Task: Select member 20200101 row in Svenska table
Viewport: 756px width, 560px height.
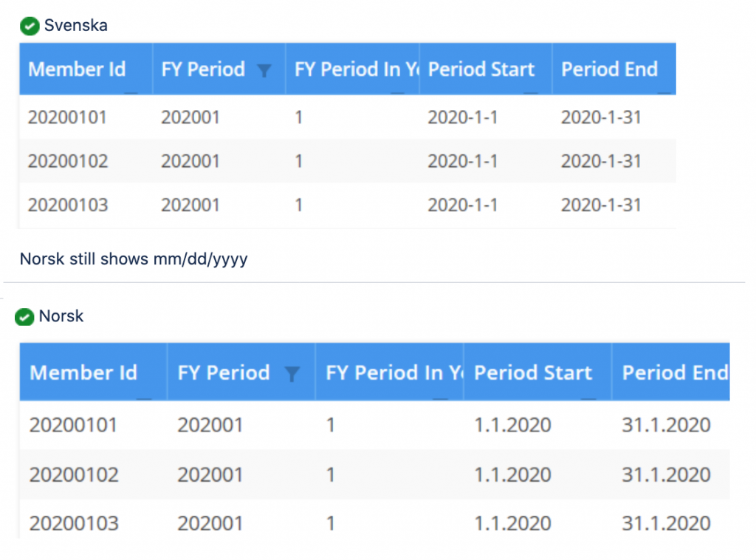Action: pos(67,117)
